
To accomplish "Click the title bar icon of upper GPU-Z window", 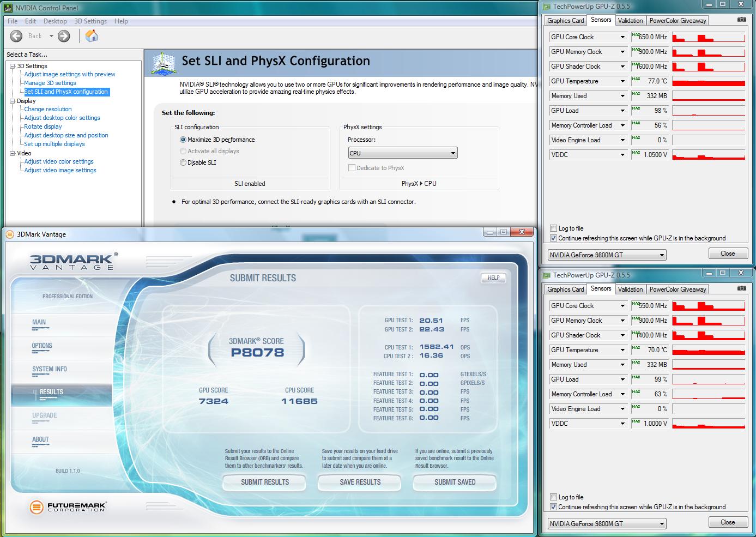I will click(x=546, y=7).
